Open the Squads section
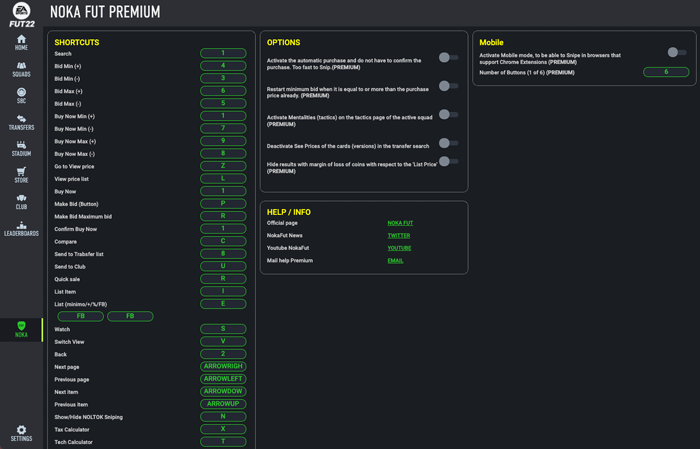The width and height of the screenshot is (700, 449). click(x=21, y=69)
